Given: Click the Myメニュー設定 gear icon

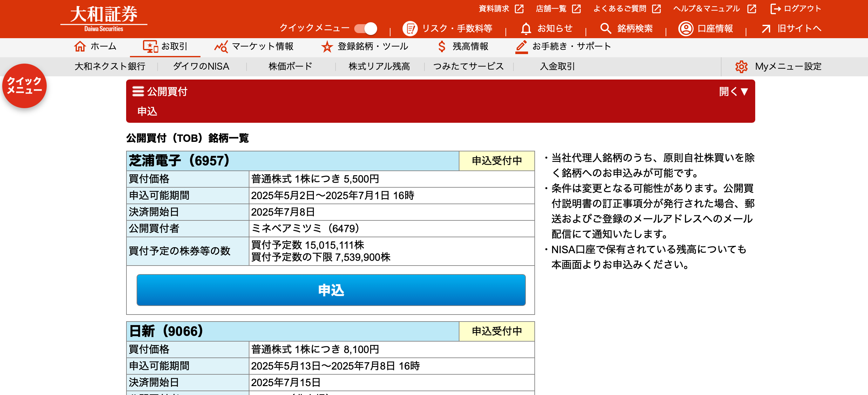Looking at the screenshot, I should point(741,66).
